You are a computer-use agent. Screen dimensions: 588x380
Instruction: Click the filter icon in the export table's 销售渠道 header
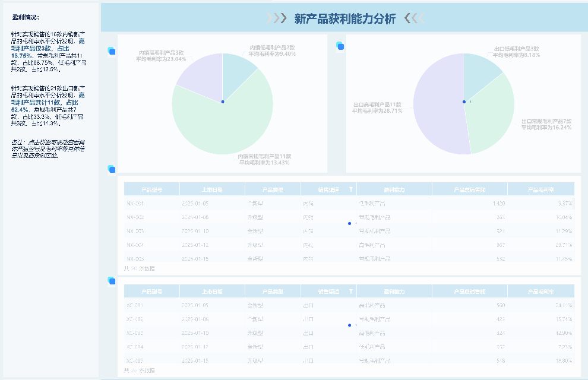[350, 292]
